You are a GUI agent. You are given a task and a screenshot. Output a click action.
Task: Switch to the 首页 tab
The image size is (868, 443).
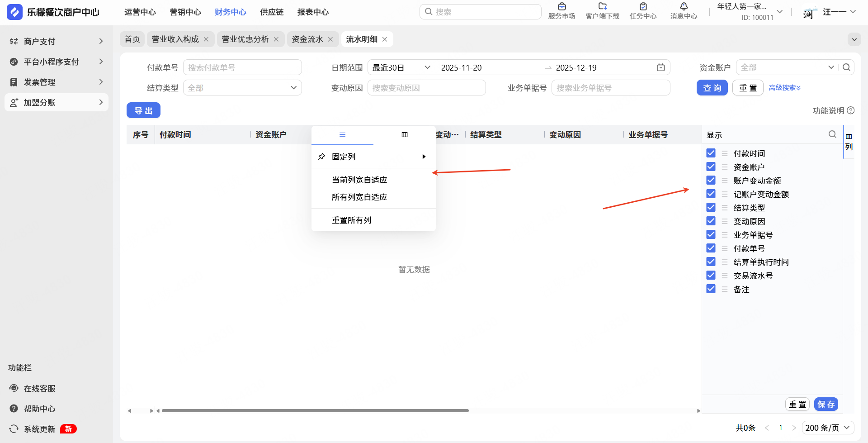[132, 39]
